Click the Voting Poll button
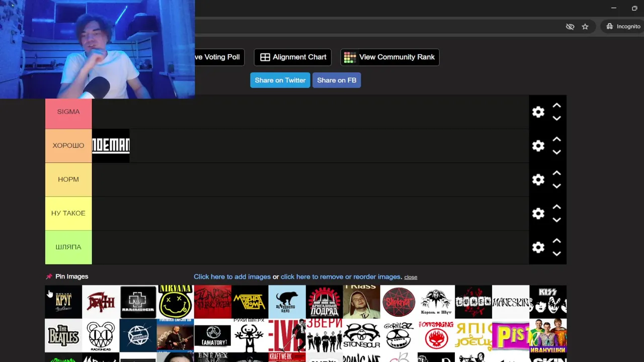This screenshot has height=362, width=644. [x=219, y=57]
